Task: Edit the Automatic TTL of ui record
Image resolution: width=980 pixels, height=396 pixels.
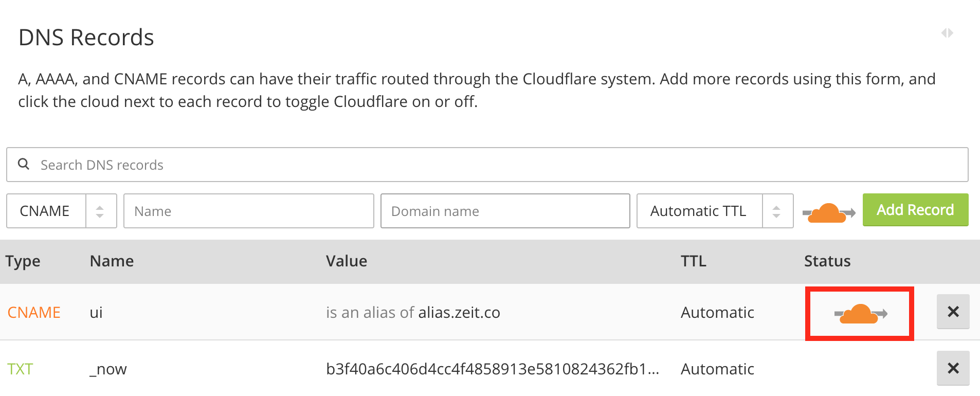Action: coord(717,313)
